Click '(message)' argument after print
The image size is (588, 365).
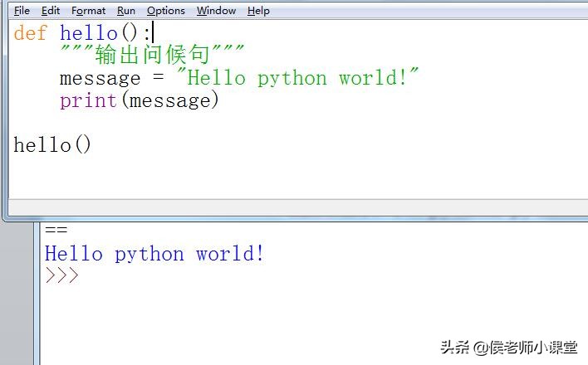(x=170, y=101)
